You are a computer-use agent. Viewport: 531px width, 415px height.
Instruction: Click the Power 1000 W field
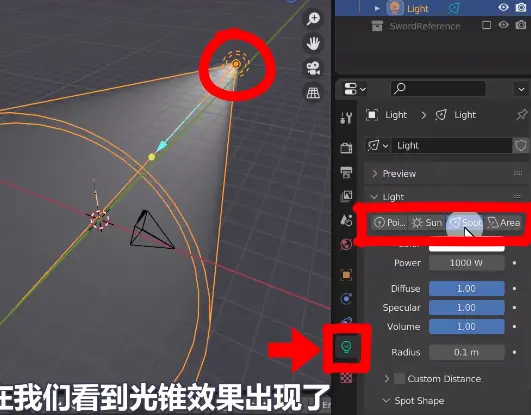[x=466, y=263]
